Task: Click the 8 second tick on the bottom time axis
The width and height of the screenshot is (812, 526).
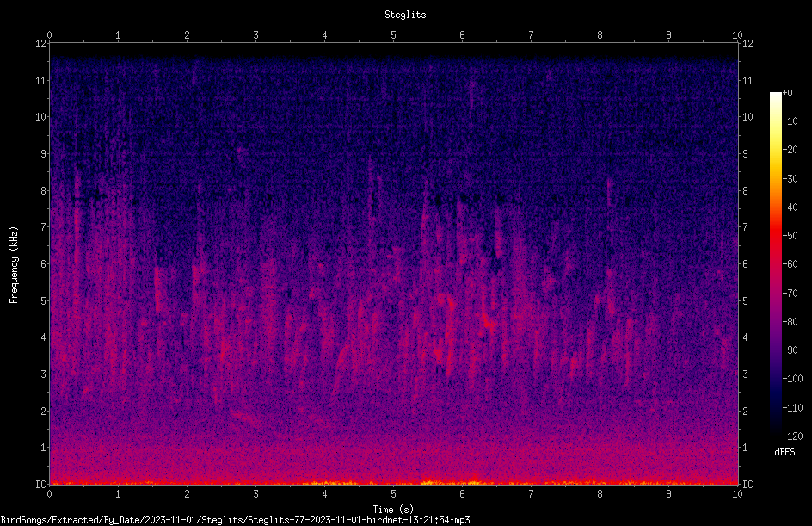Action: (x=600, y=493)
